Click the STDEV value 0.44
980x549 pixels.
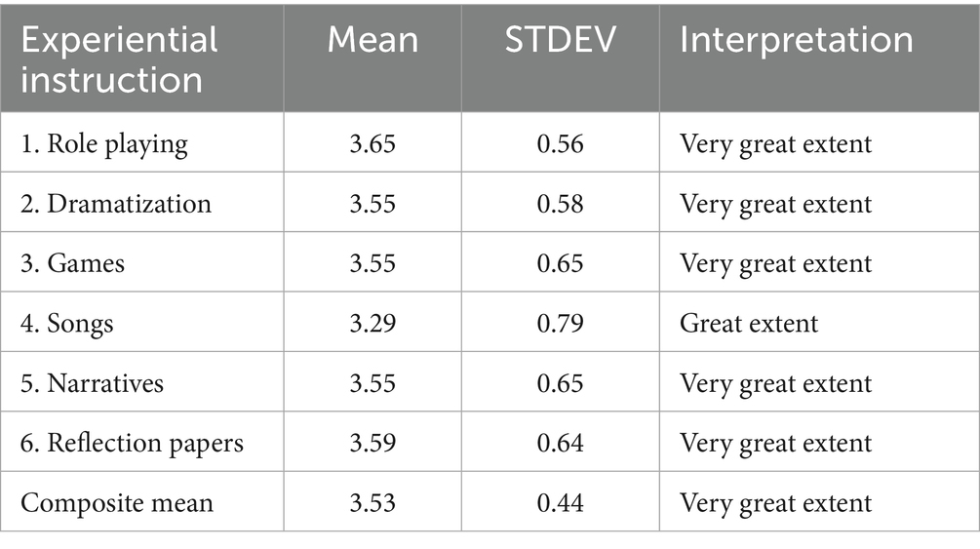pyautogui.click(x=560, y=502)
